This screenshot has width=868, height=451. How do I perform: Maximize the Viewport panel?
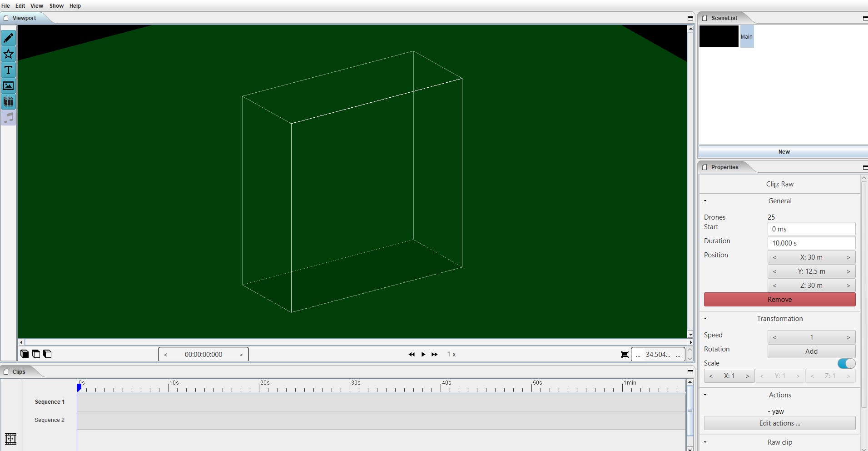pos(690,18)
